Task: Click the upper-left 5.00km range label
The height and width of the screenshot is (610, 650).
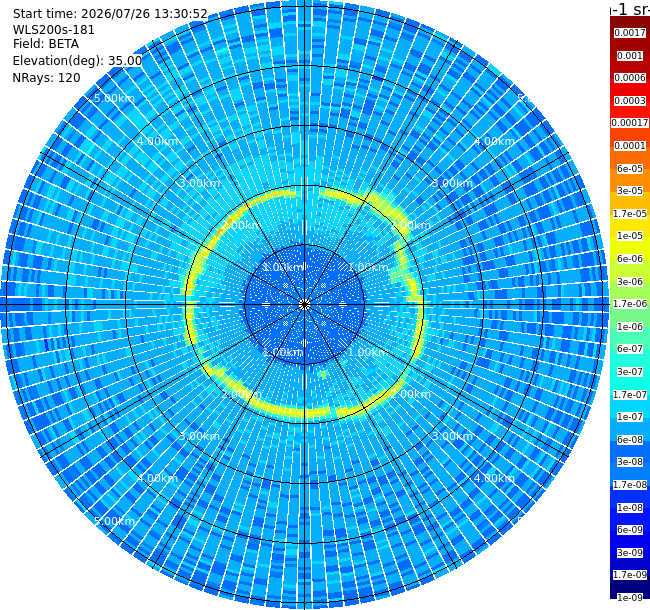Action: click(114, 98)
